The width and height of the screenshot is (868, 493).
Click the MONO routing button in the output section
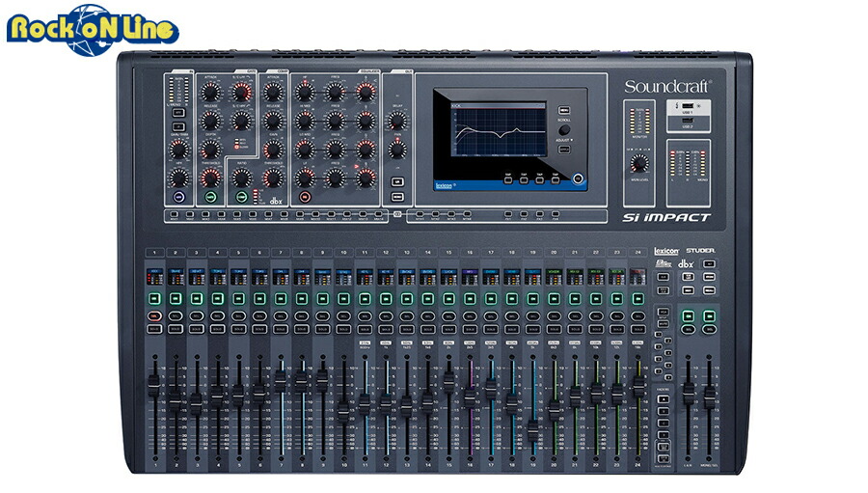(x=397, y=197)
